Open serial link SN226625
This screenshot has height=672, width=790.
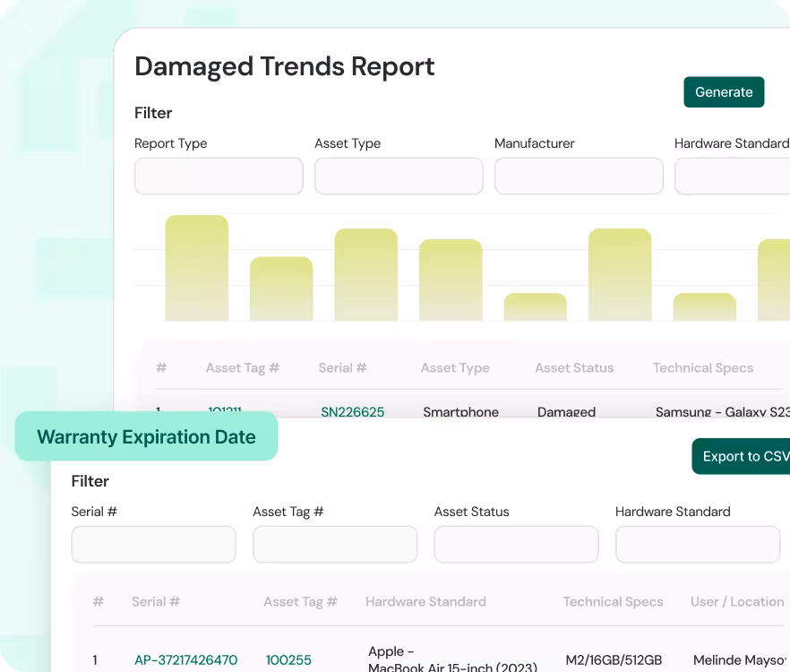tap(353, 412)
